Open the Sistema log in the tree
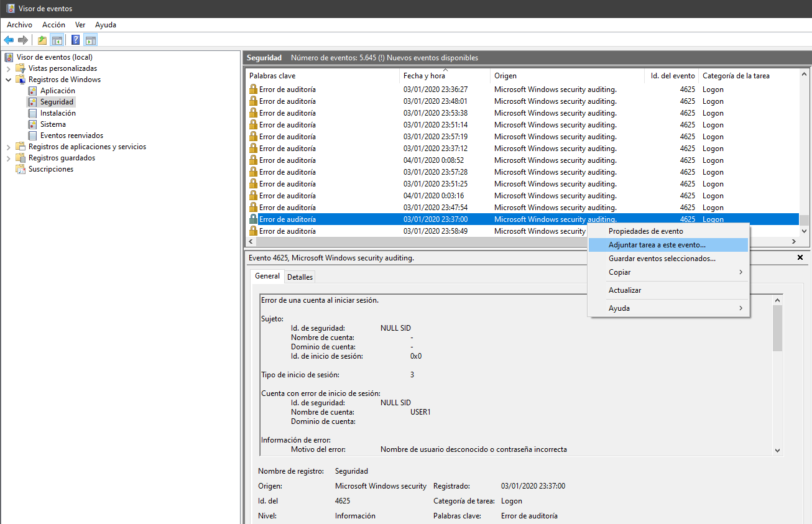This screenshot has width=812, height=524. (53, 124)
